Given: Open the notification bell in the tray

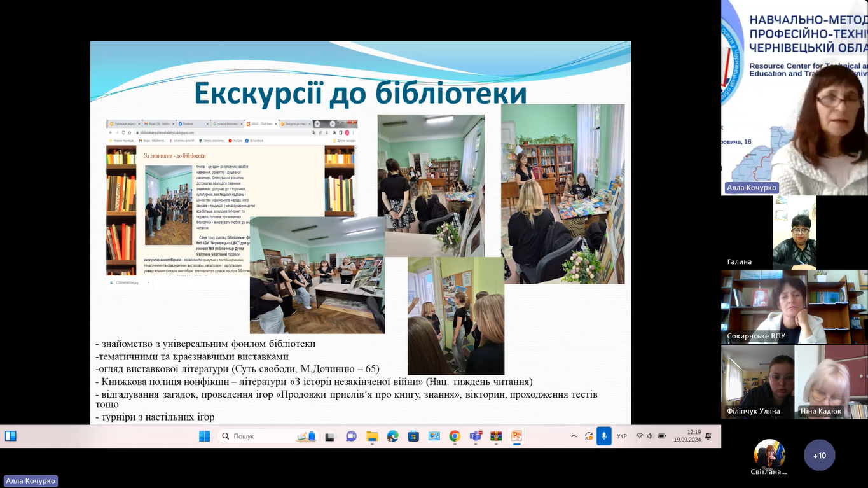Looking at the screenshot, I should 708,436.
